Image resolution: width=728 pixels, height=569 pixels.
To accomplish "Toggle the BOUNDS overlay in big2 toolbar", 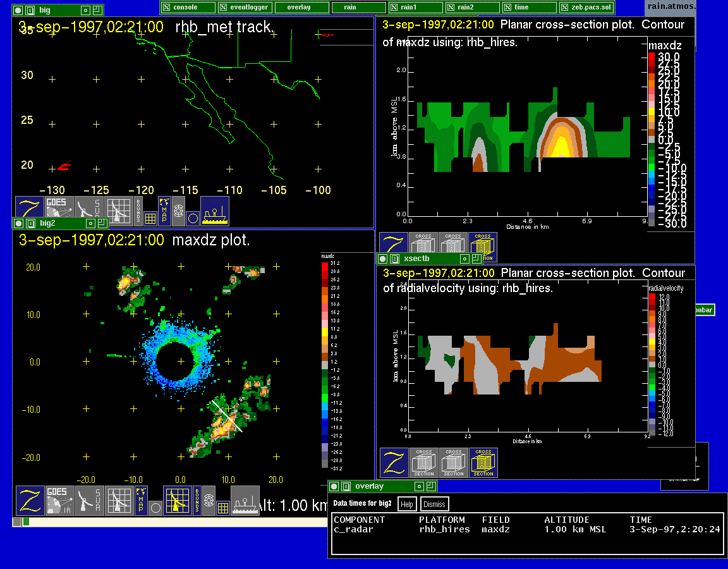I will 197,499.
